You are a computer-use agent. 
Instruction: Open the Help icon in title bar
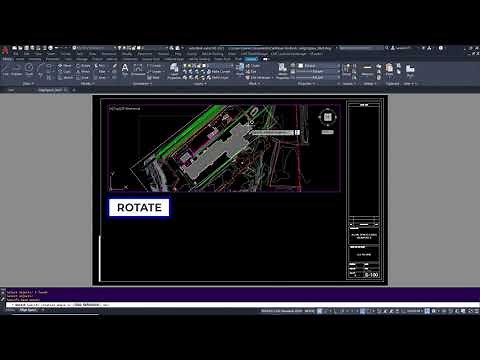pos(441,48)
